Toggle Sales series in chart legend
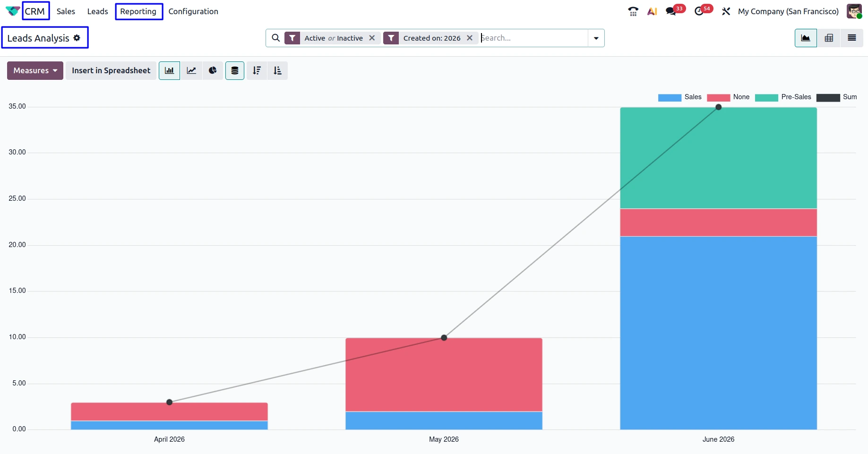This screenshot has width=868, height=454. point(680,97)
